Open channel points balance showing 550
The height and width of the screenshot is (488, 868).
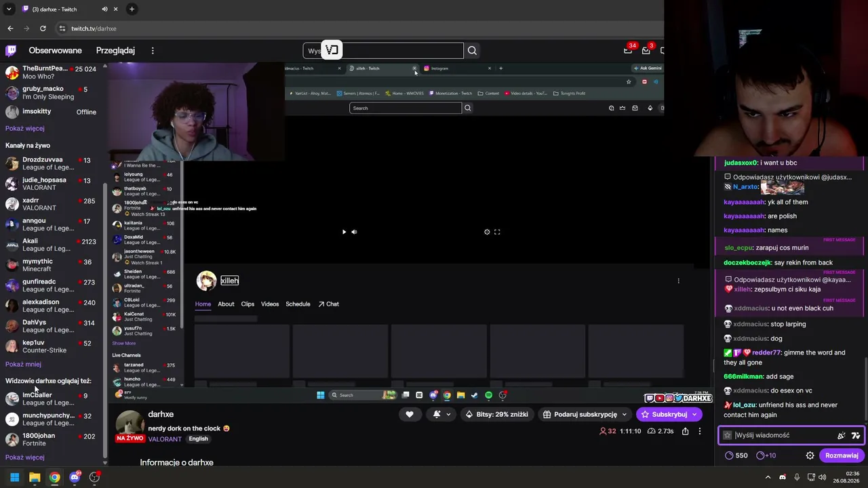tap(736, 455)
